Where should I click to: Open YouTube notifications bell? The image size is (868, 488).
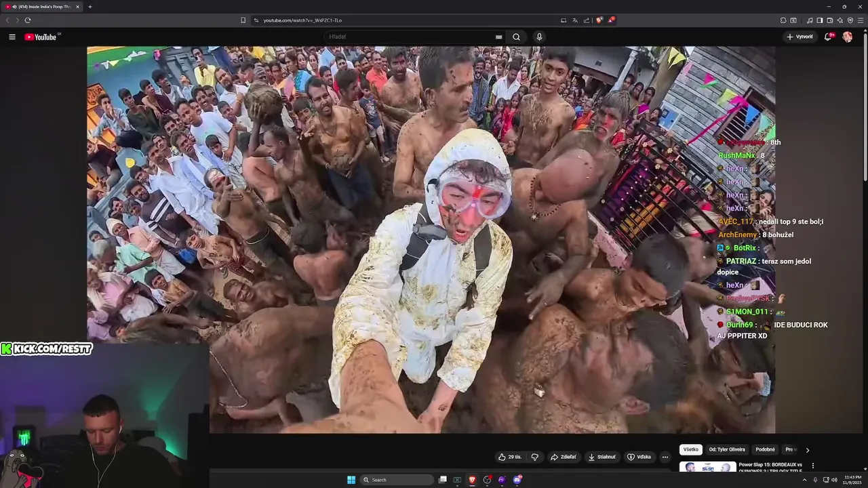click(828, 37)
